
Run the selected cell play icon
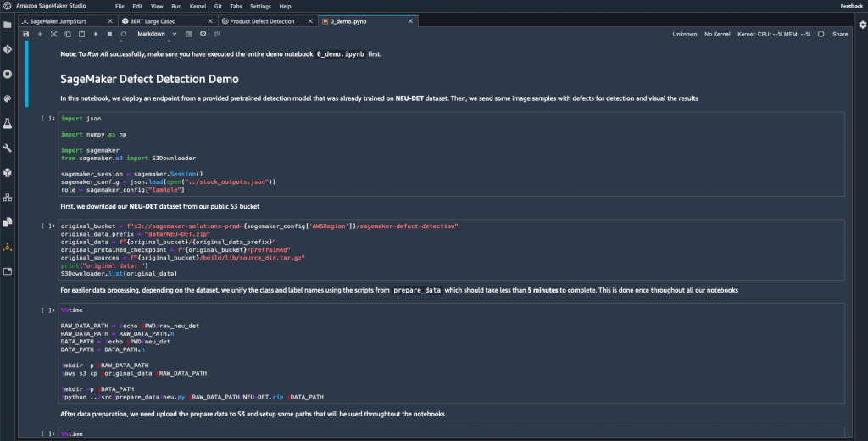pos(96,34)
